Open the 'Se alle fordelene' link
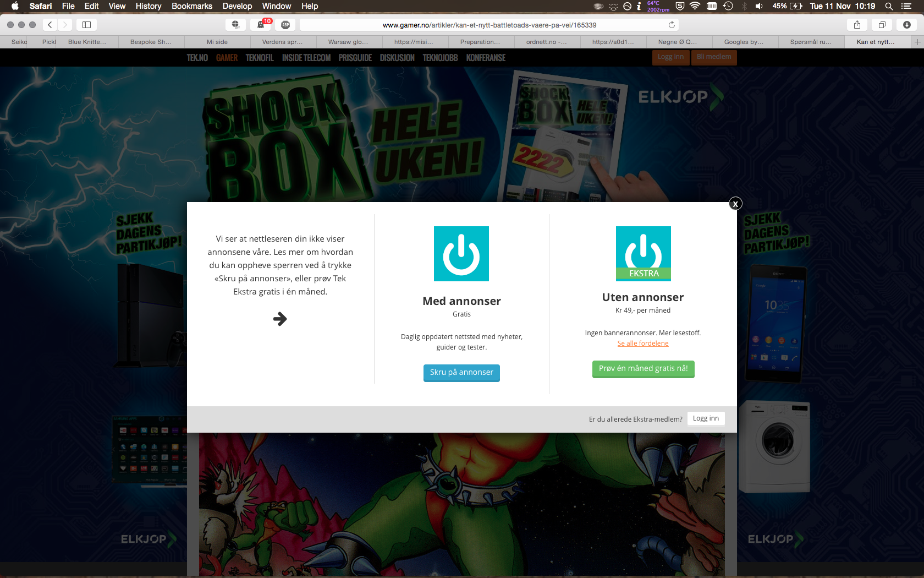 pos(643,343)
